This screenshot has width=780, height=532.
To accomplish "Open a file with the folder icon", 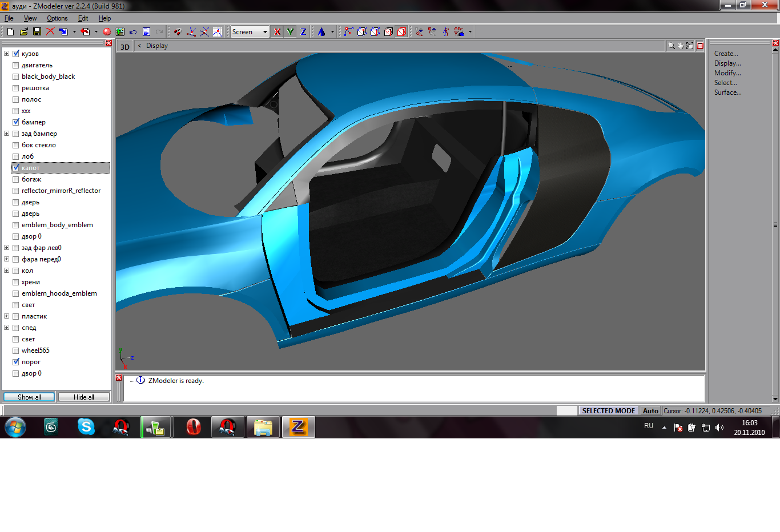I will coord(23,32).
